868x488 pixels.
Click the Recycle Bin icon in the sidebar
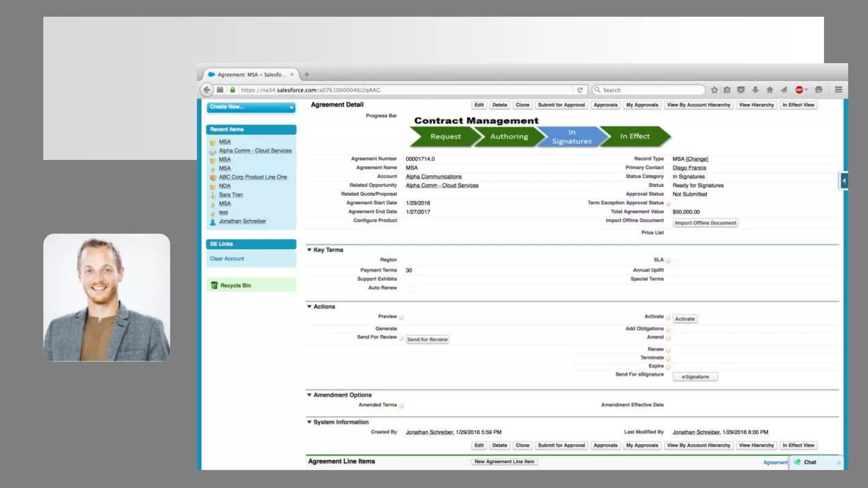[214, 286]
